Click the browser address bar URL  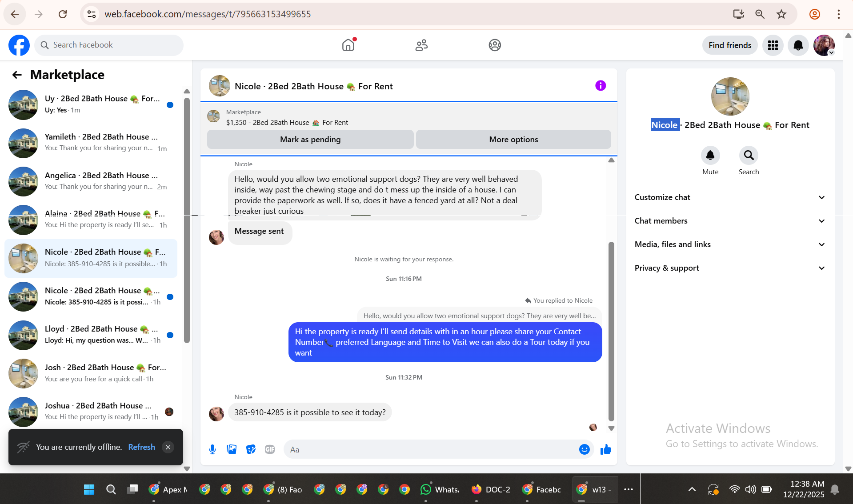208,14
